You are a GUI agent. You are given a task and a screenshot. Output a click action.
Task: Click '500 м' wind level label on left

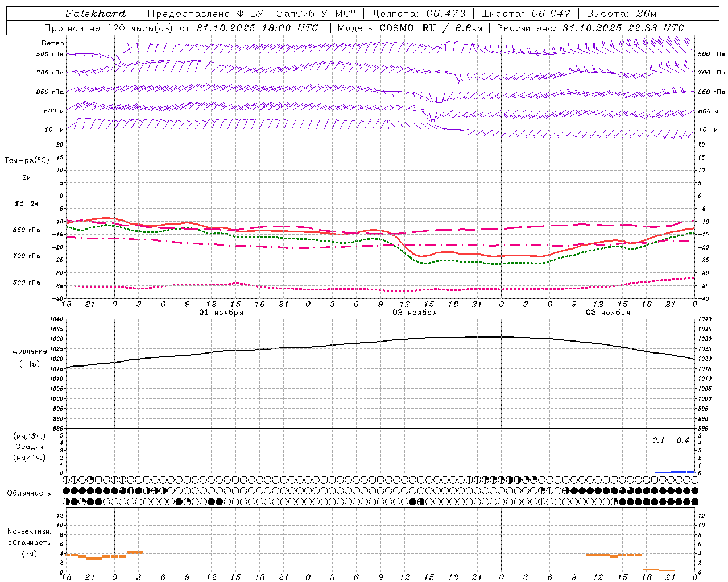pos(53,111)
